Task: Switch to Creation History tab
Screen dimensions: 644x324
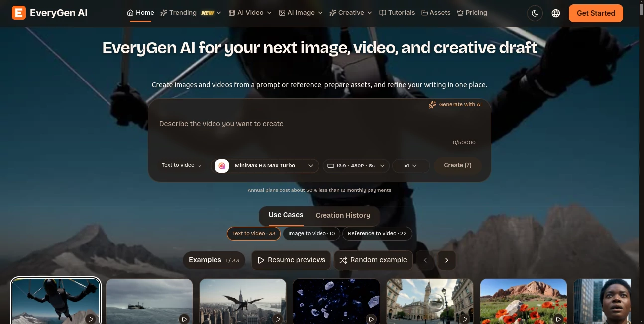Action: point(343,215)
